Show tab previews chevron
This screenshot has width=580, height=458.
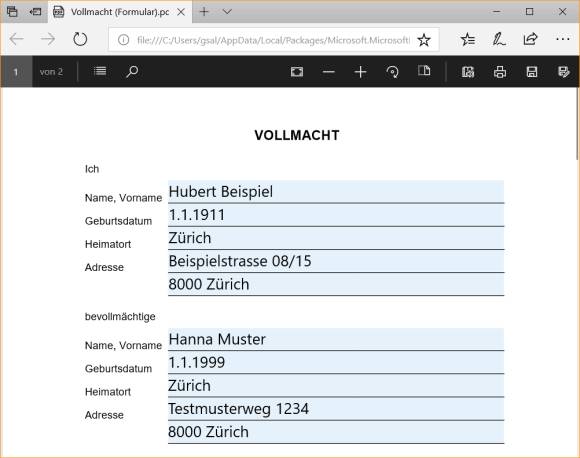227,12
